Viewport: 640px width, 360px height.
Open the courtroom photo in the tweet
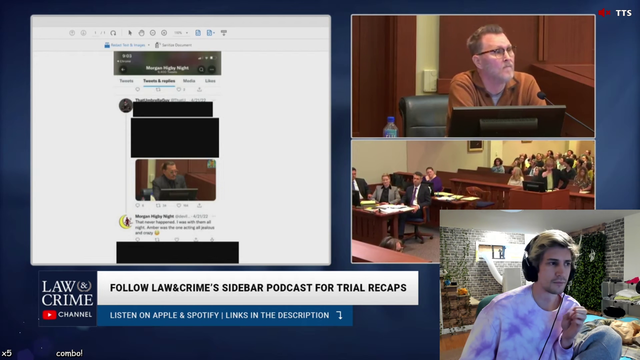(x=176, y=180)
